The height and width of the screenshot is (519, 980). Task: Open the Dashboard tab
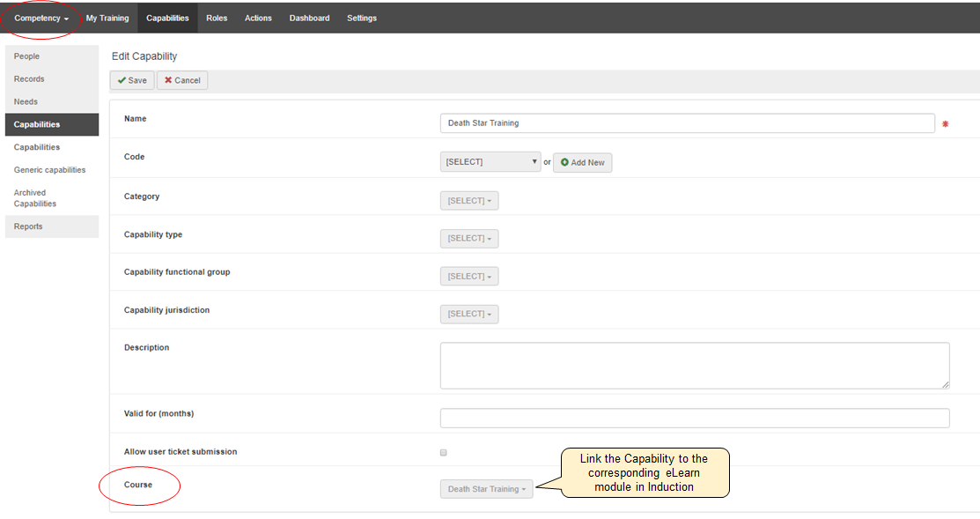point(309,19)
